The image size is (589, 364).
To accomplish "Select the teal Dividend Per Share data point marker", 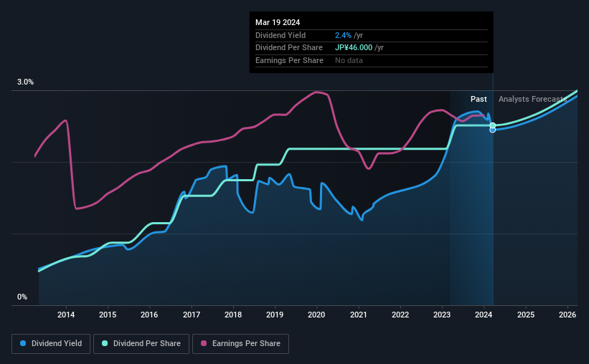I will click(492, 125).
